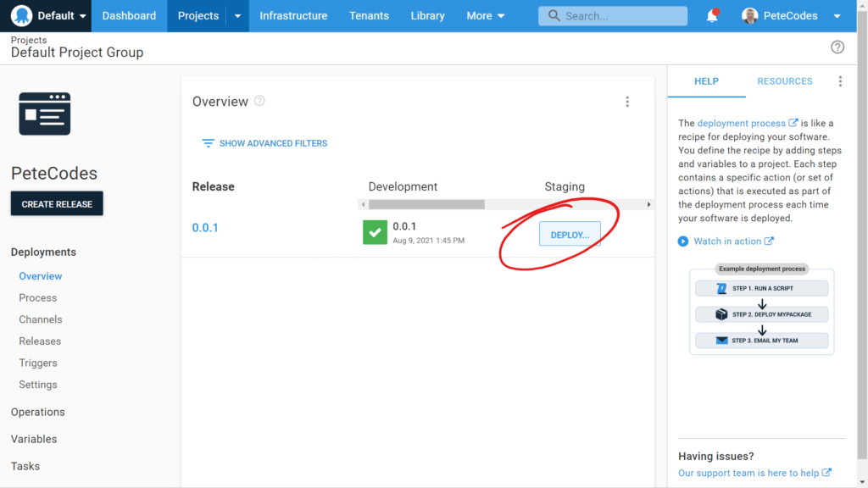Screen dimensions: 868x488
Task: Open Tasks in the sidebar
Action: tap(25, 466)
